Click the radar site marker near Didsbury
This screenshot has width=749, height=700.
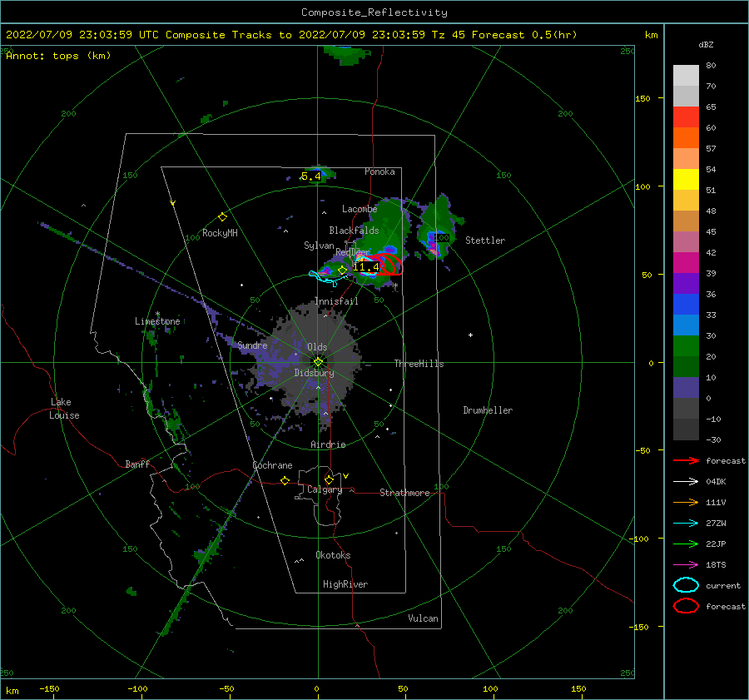318,362
